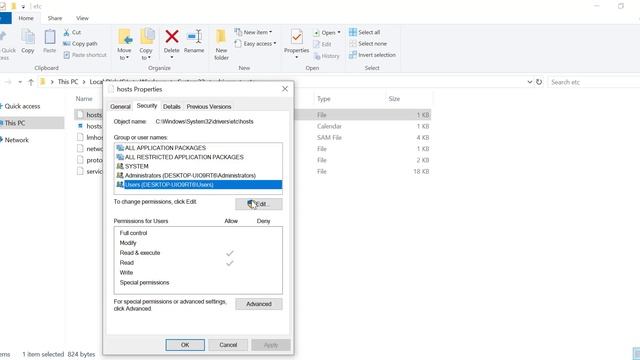Switch to the View ribbon tab

pyautogui.click(x=82, y=18)
